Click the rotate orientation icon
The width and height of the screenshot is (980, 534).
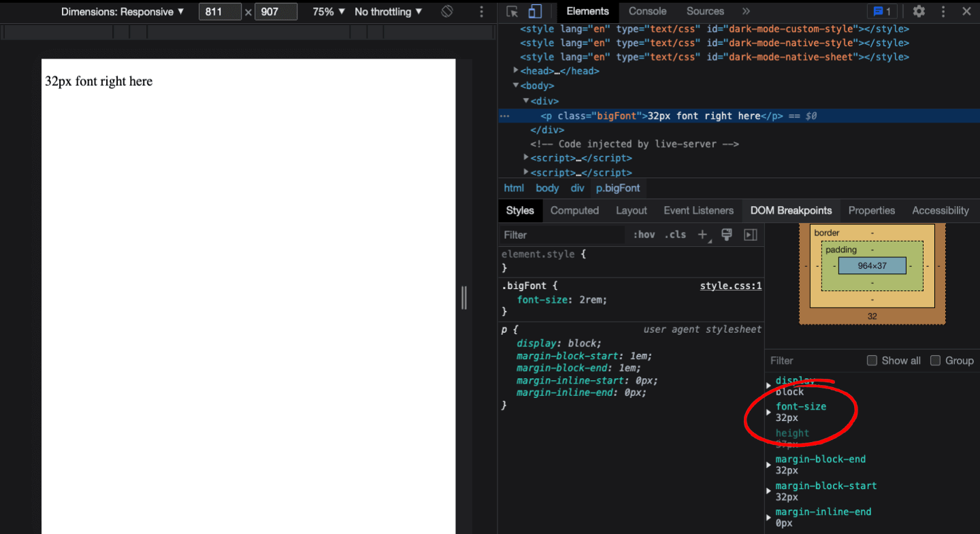click(x=446, y=12)
